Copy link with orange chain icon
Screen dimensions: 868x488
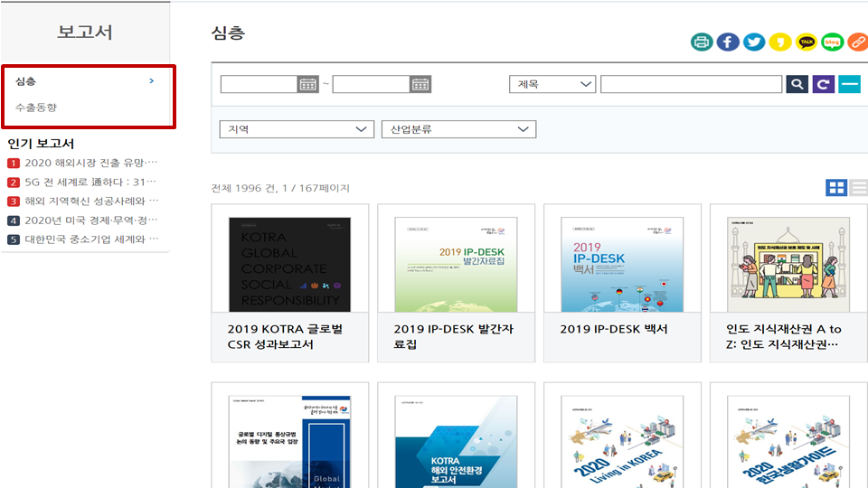857,42
